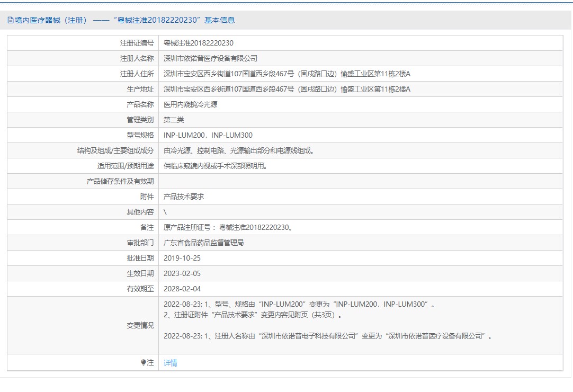Viewport: 573px width, 392px height.
Task: Select expiry date 2028-02-04
Action: pyautogui.click(x=182, y=289)
